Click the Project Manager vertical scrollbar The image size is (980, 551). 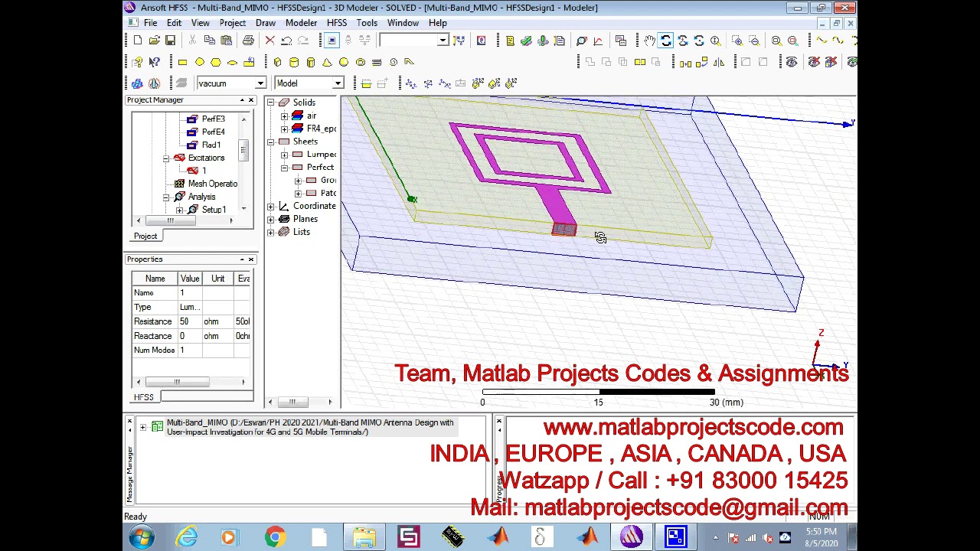point(244,164)
